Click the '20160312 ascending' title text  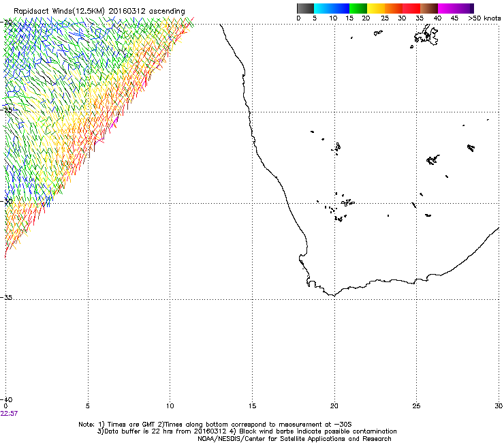click(x=146, y=12)
